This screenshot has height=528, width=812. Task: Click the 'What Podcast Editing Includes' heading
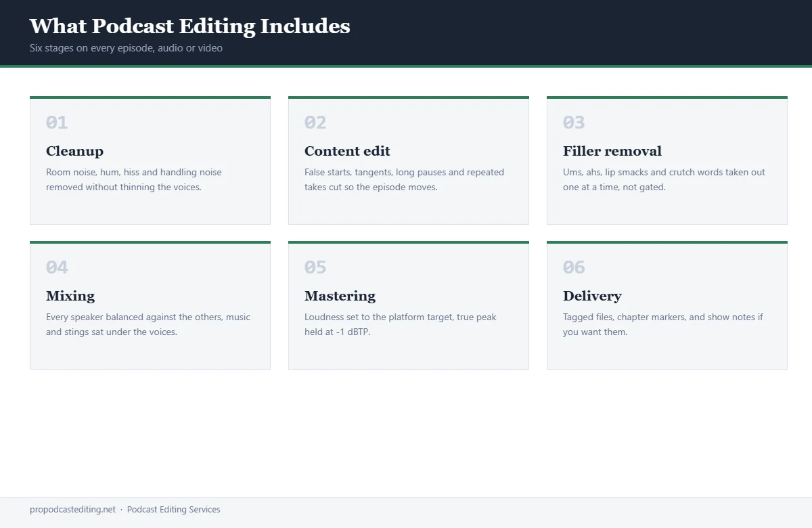click(x=190, y=26)
